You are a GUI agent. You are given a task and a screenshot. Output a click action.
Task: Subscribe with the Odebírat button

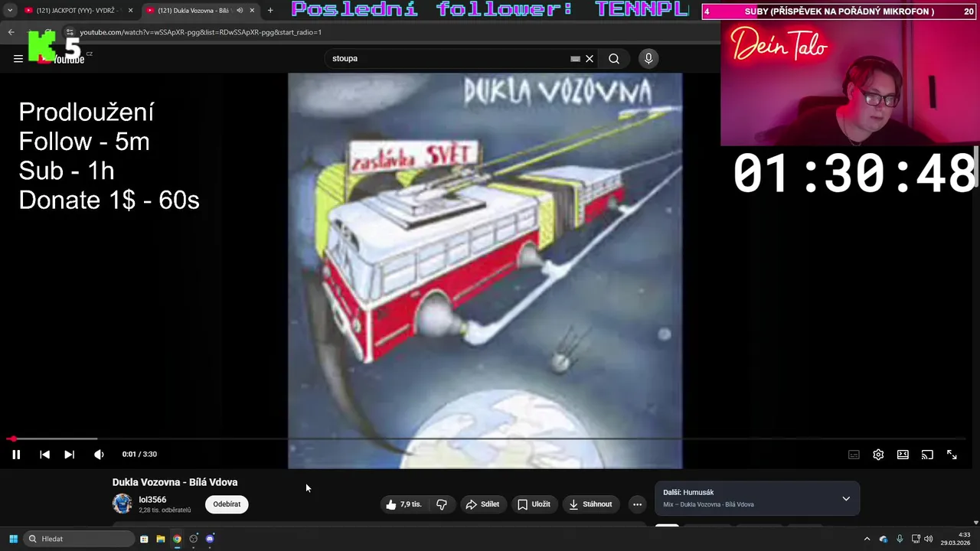tap(227, 504)
